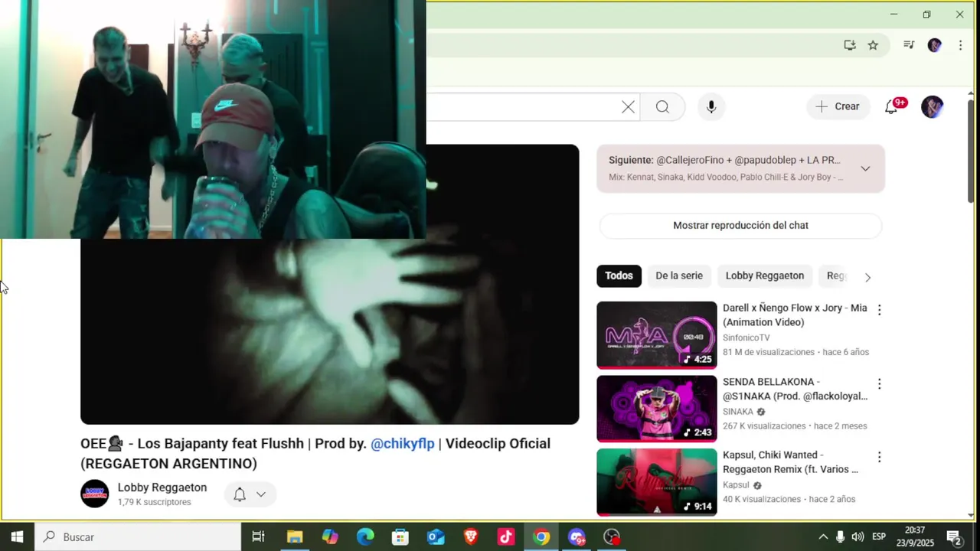Viewport: 980px width, 551px height.
Task: Click the Crear button
Action: 838,107
